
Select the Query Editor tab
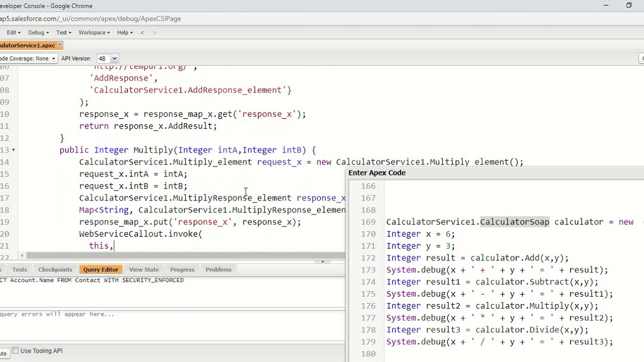tap(101, 269)
